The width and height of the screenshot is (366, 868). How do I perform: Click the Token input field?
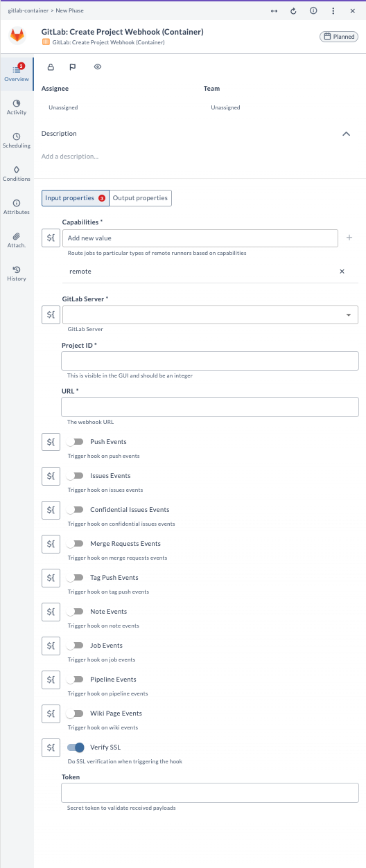coord(210,792)
